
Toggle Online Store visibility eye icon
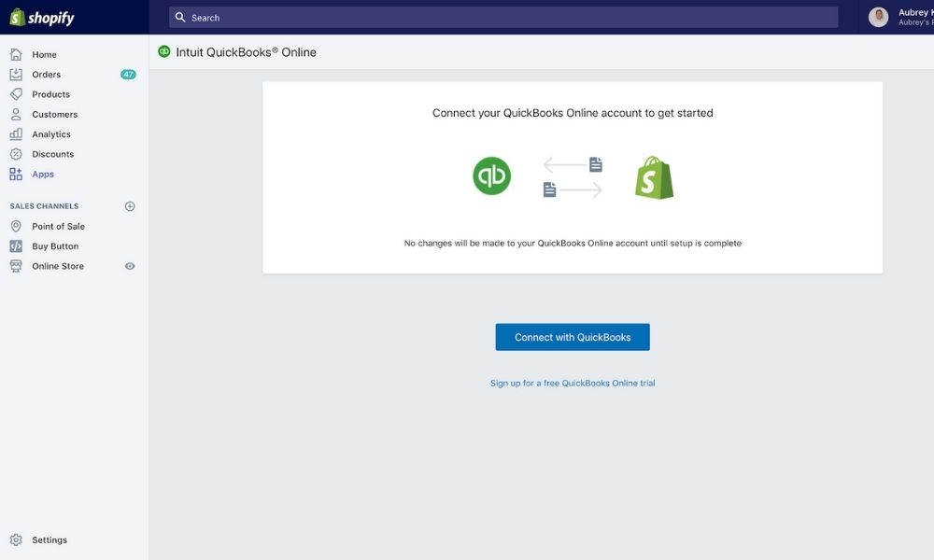[x=129, y=265]
